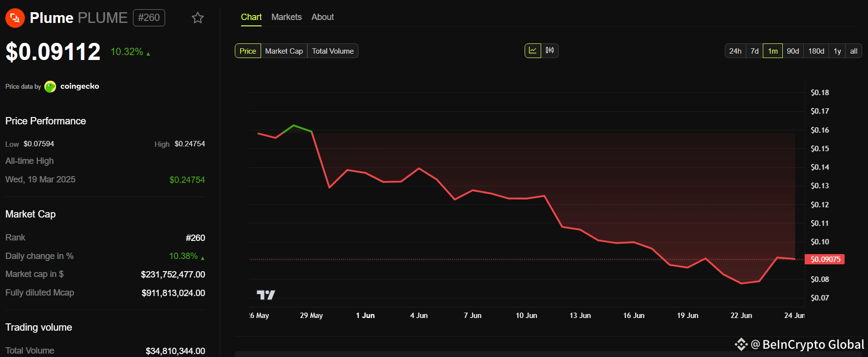
Task: Set chart range to 1y
Action: point(837,51)
